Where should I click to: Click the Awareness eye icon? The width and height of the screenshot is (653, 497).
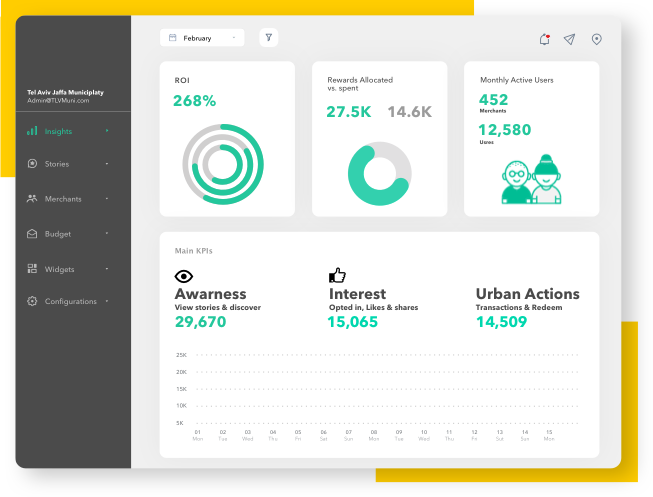tap(183, 275)
